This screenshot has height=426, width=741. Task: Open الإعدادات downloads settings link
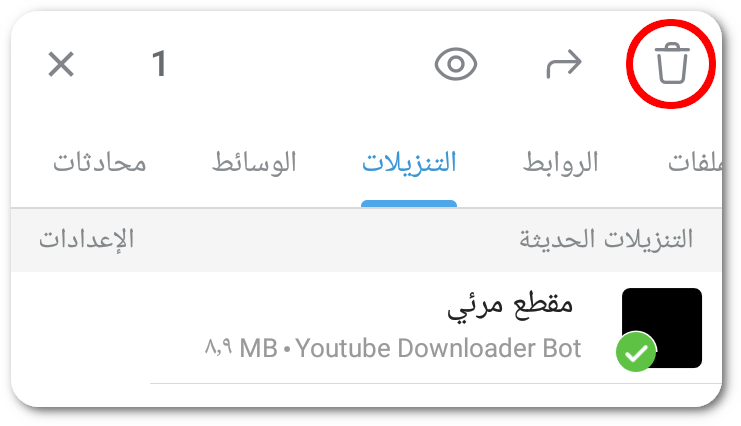coord(86,239)
